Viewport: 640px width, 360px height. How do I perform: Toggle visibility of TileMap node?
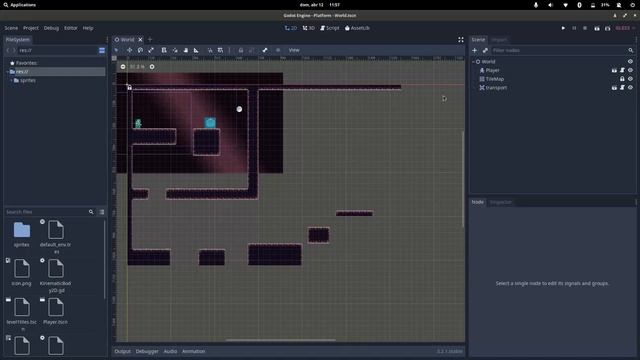tap(630, 79)
